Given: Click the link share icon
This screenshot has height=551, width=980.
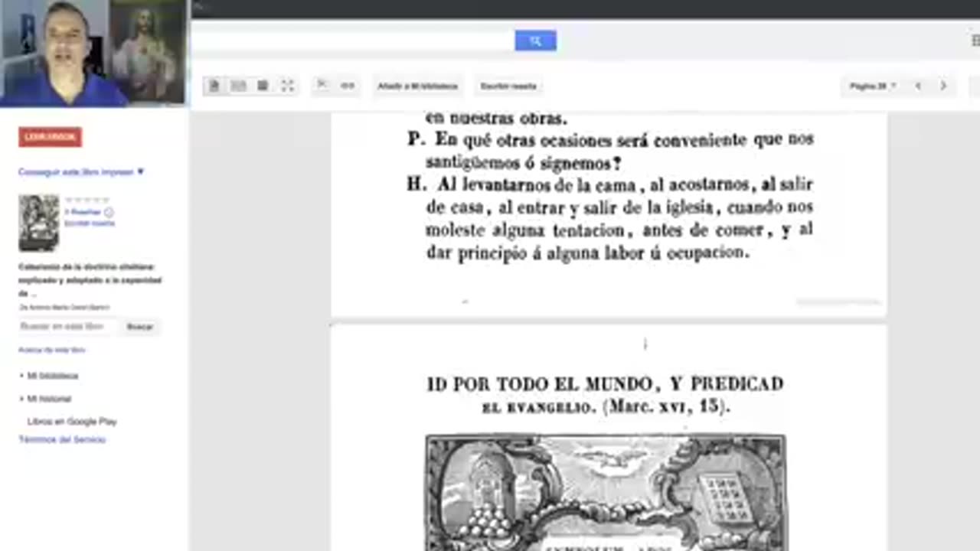Looking at the screenshot, I should coord(348,86).
